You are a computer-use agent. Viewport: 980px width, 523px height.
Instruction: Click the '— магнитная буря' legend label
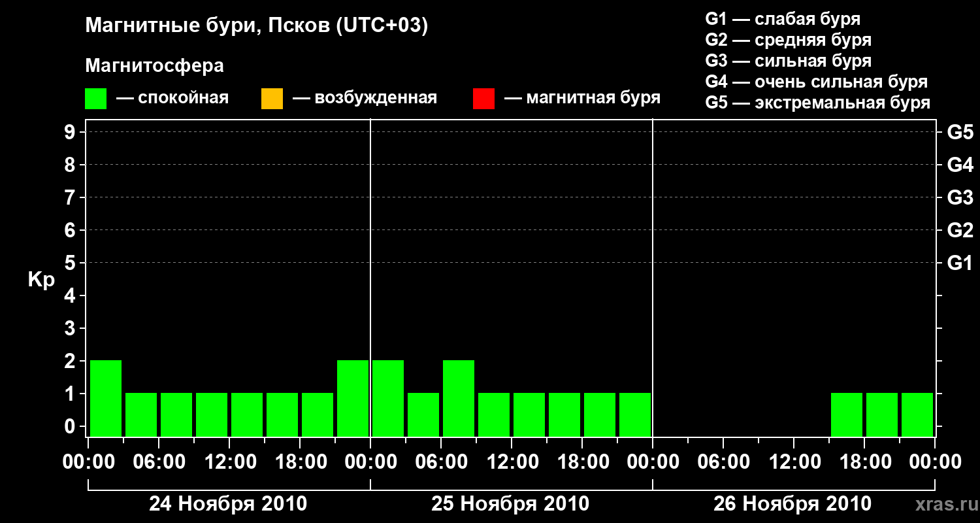point(582,99)
